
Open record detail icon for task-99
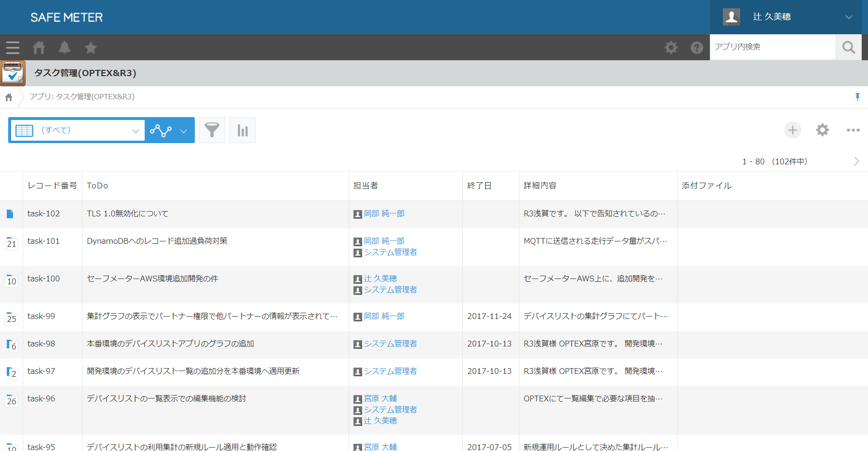click(12, 318)
